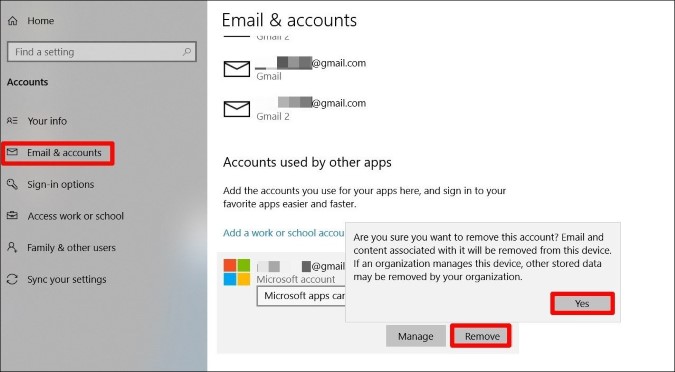This screenshot has width=675, height=372.
Task: Click Add a work or school account link
Action: point(284,233)
